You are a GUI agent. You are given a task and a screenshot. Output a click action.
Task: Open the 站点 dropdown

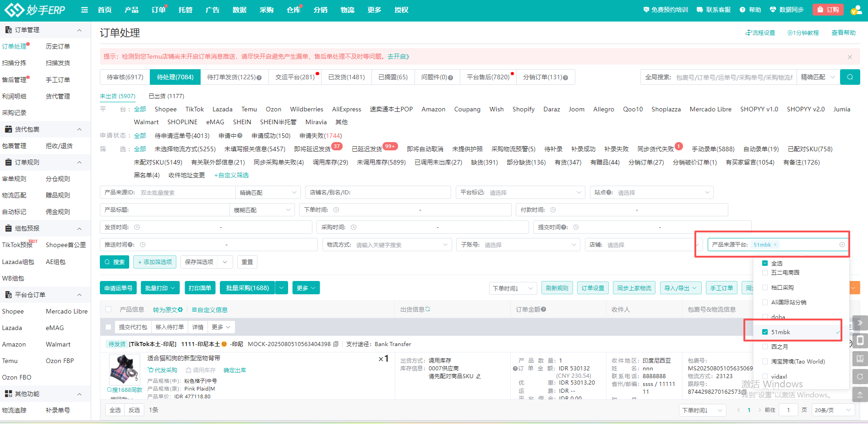pos(651,193)
